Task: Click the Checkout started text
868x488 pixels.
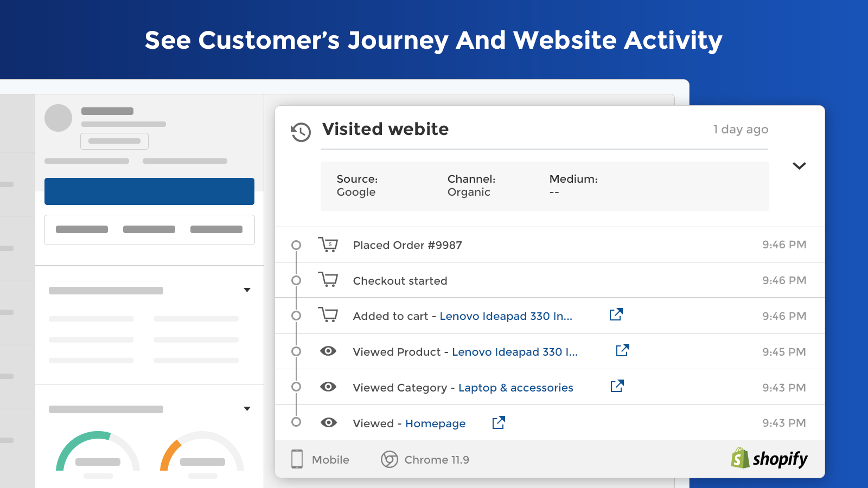Action: 400,281
